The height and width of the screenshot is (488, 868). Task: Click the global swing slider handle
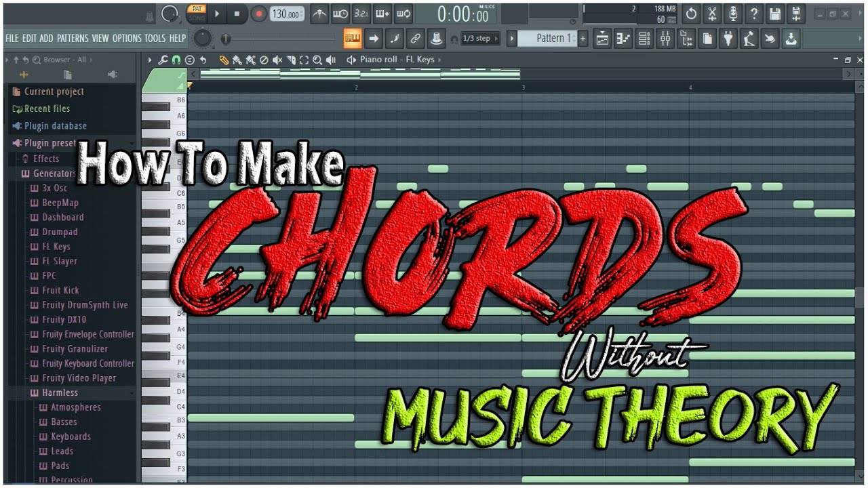pos(226,39)
